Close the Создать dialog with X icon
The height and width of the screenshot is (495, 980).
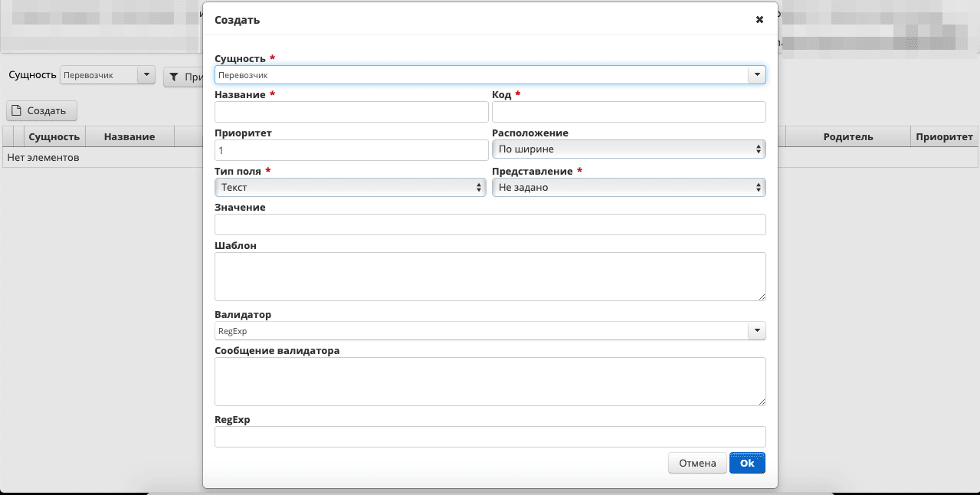[x=759, y=20]
